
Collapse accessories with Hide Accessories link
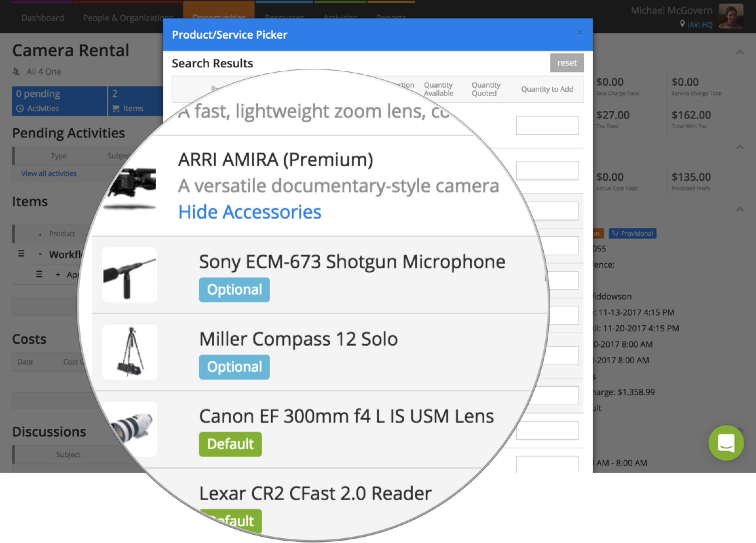250,212
